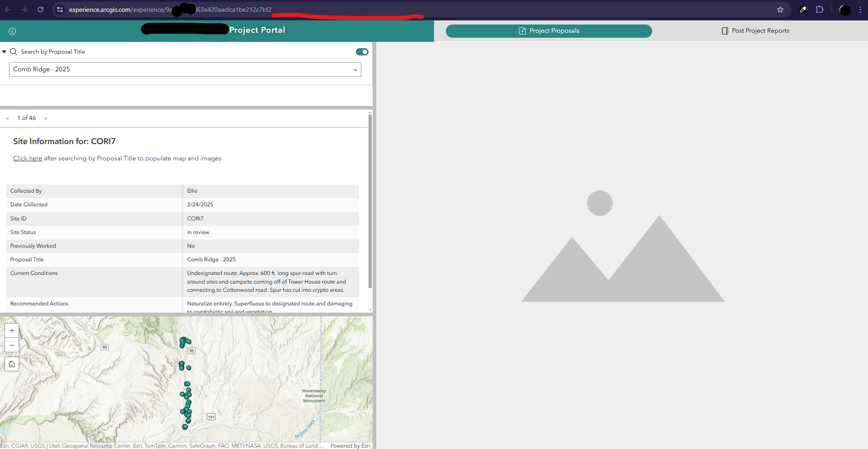
Task: Zoom in on the map with the plus icon
Action: [x=12, y=330]
